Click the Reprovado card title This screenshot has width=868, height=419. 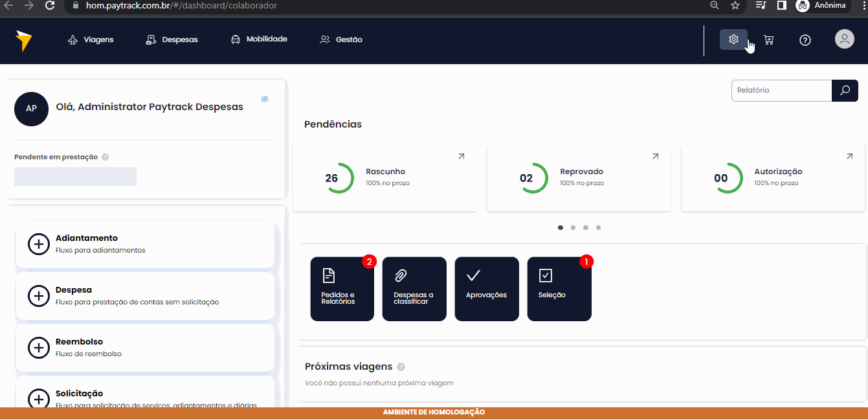tap(582, 172)
